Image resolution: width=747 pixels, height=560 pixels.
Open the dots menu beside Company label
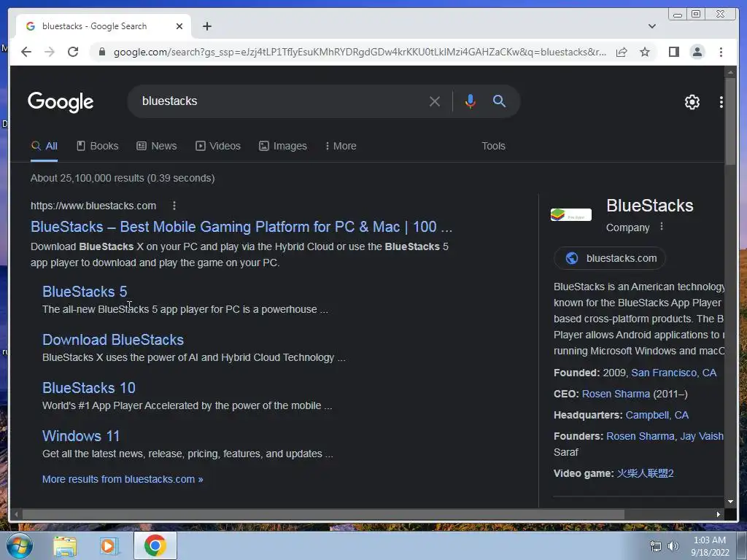[661, 227]
